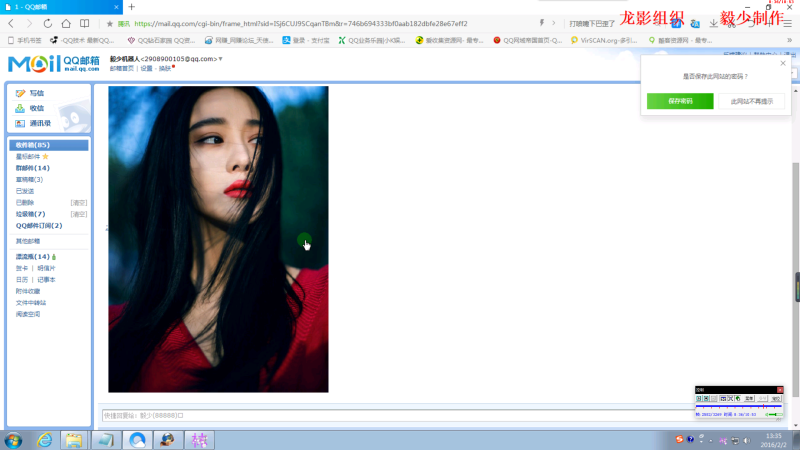The image size is (800, 450).
Task: Click the 设置 settings link
Action: [147, 69]
